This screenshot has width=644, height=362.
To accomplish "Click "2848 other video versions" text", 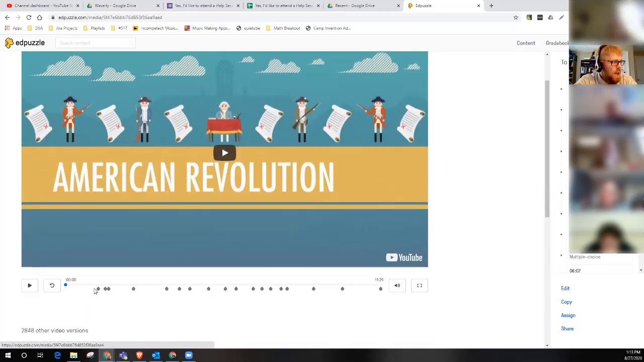I will (54, 330).
